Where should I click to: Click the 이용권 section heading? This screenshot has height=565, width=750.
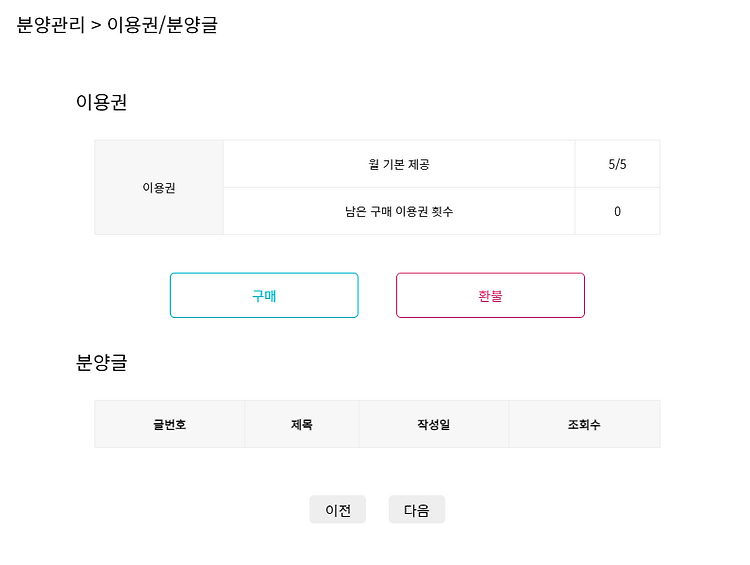pos(101,102)
